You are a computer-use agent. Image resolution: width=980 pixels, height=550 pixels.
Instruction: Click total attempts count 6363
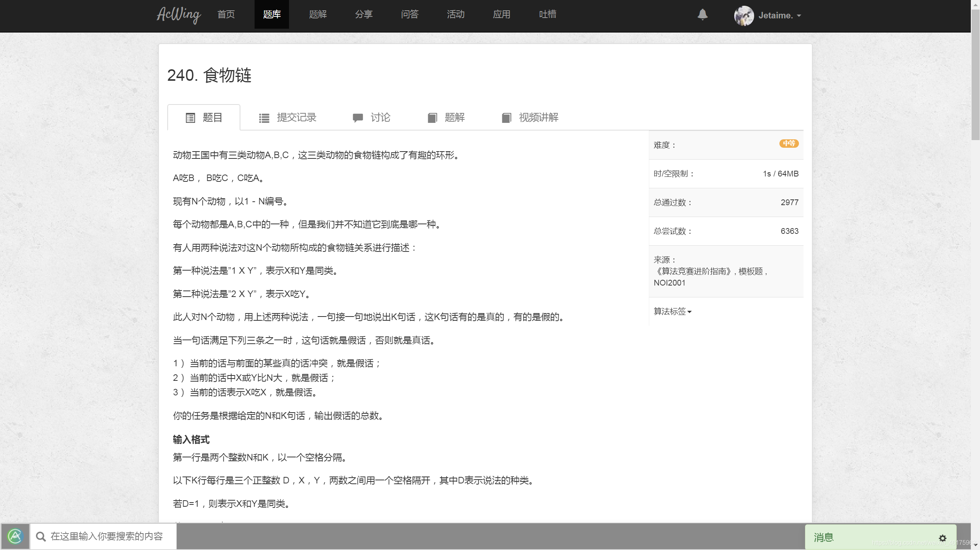(x=789, y=231)
